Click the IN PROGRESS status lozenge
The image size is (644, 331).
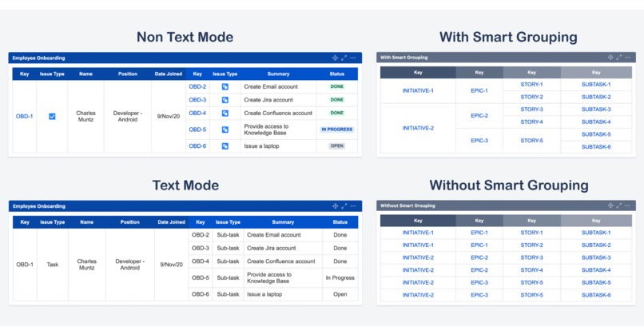[337, 130]
